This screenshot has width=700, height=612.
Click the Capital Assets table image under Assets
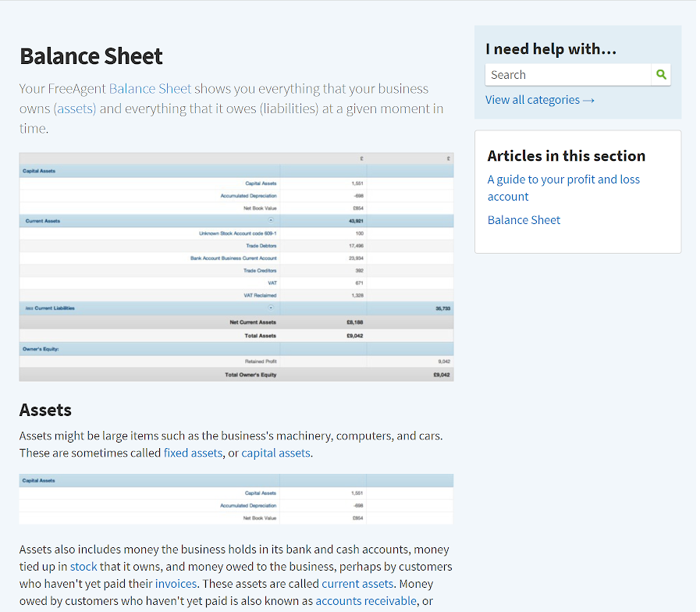pos(236,499)
